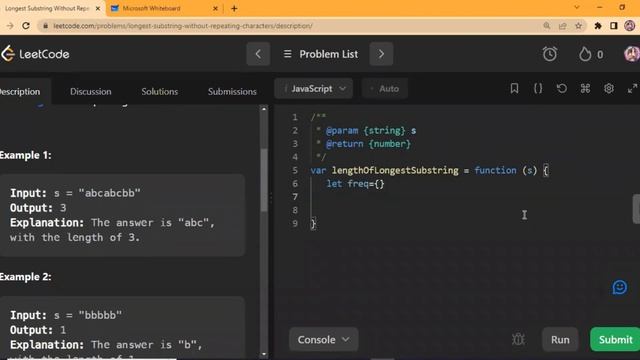Click the Example 1 input text
This screenshot has height=360, width=640.
point(75,193)
